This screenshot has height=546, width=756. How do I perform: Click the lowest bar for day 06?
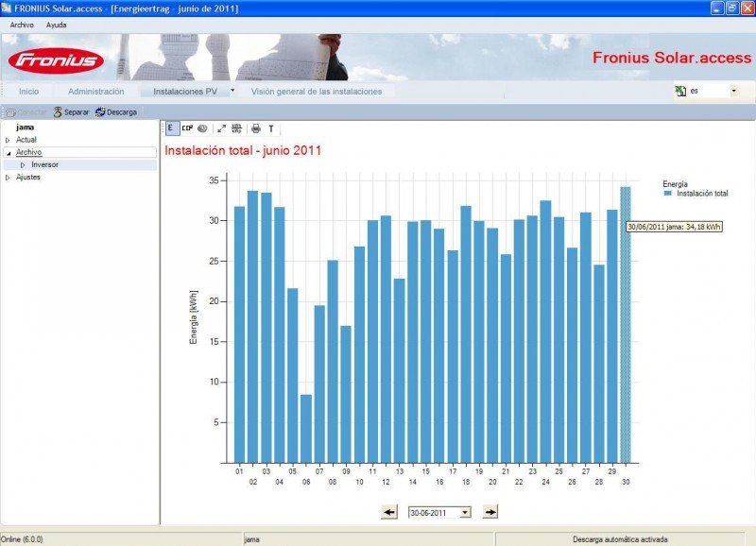(x=306, y=429)
